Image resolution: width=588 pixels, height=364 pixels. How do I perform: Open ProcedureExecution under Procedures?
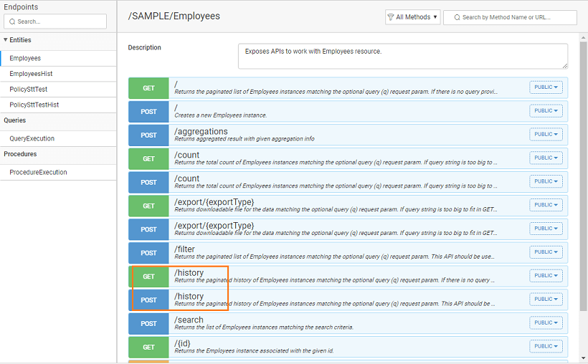point(38,172)
